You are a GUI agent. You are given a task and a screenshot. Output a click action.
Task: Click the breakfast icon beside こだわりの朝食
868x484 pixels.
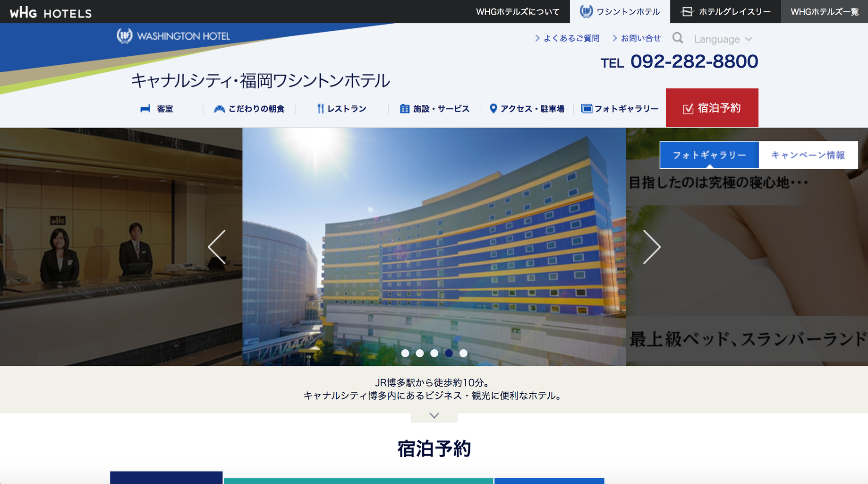pos(219,109)
